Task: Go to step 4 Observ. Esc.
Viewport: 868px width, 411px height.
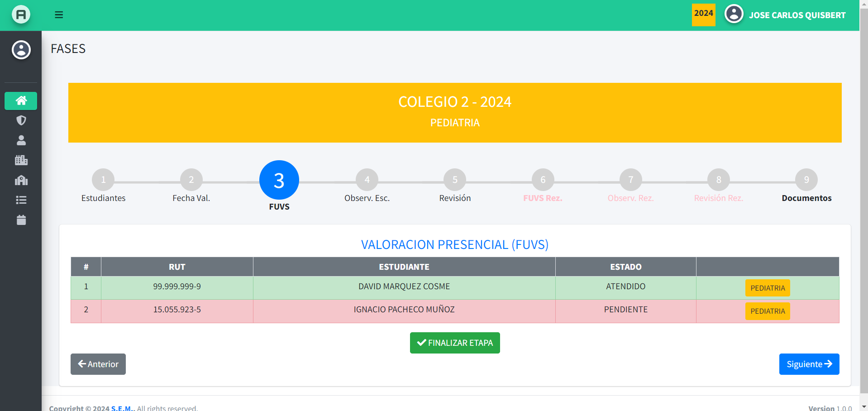Action: tap(367, 180)
